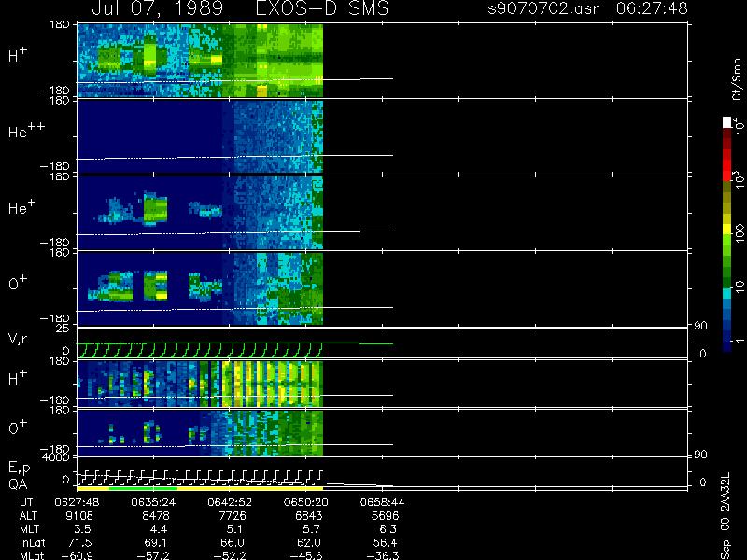Click the "UT" row label

27,502
